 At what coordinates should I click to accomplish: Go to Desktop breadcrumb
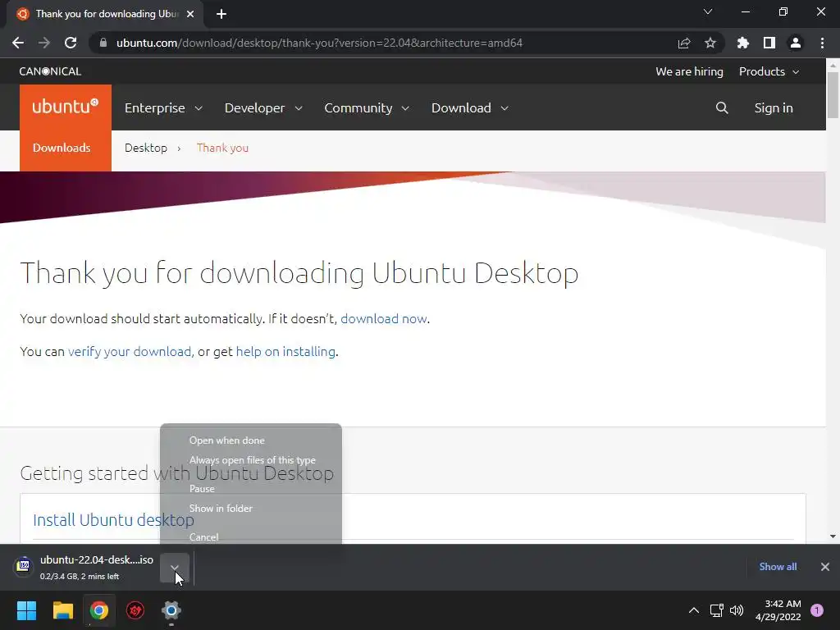146,148
